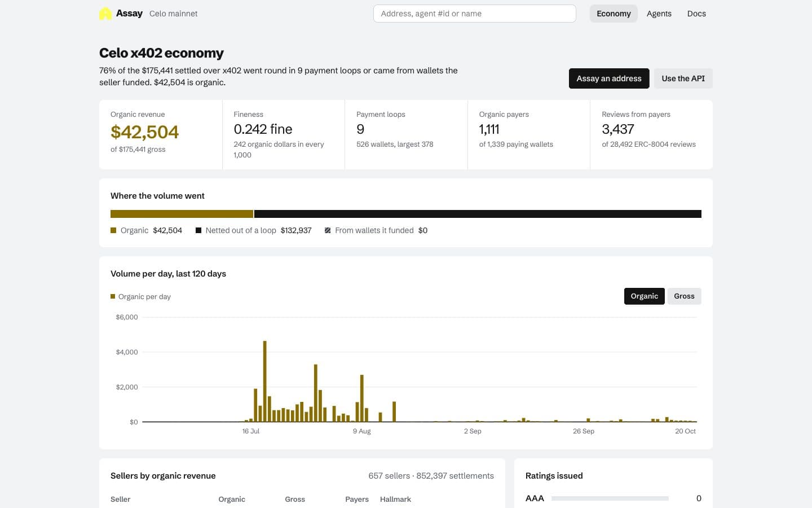812x508 pixels.
Task: Click the Celo mainnet label
Action: point(173,14)
